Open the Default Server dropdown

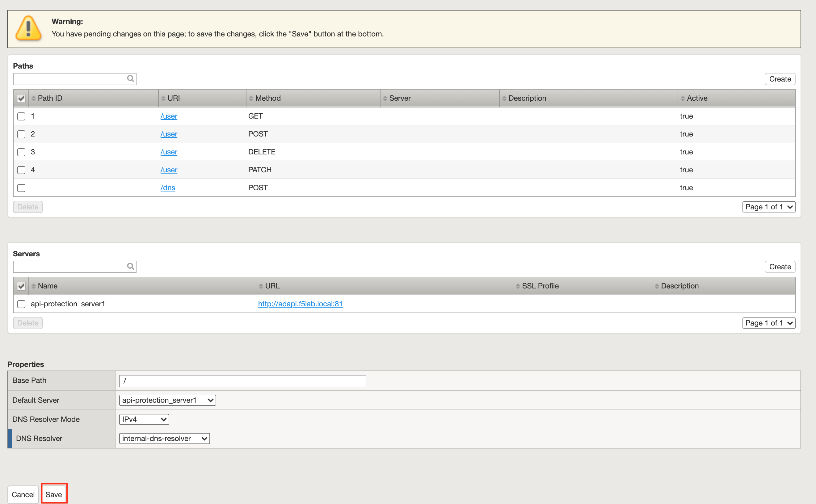point(167,400)
